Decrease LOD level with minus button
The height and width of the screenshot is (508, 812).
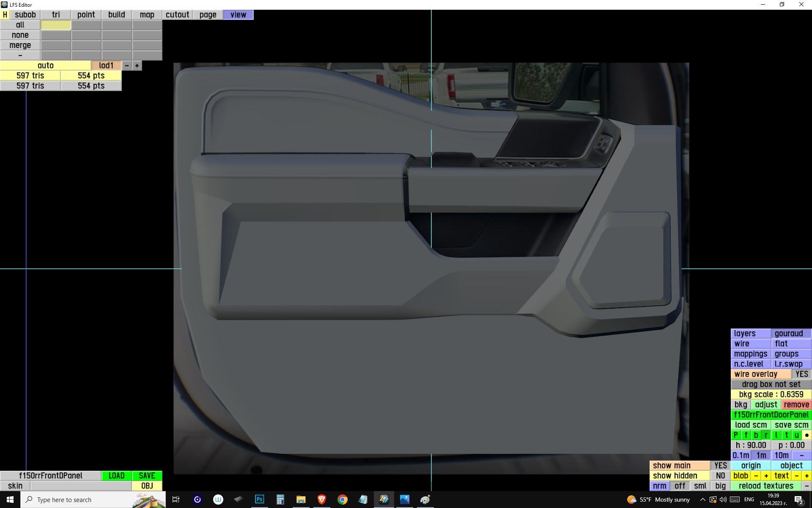click(x=126, y=66)
